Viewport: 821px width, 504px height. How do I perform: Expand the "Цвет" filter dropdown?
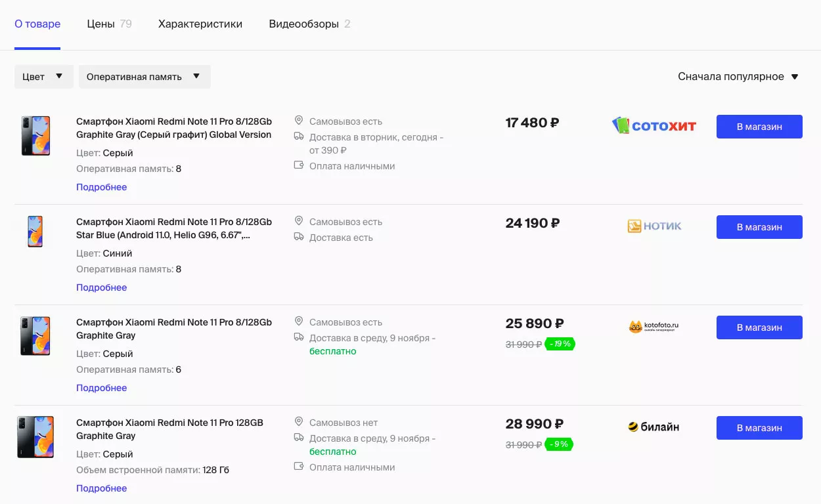coord(44,77)
